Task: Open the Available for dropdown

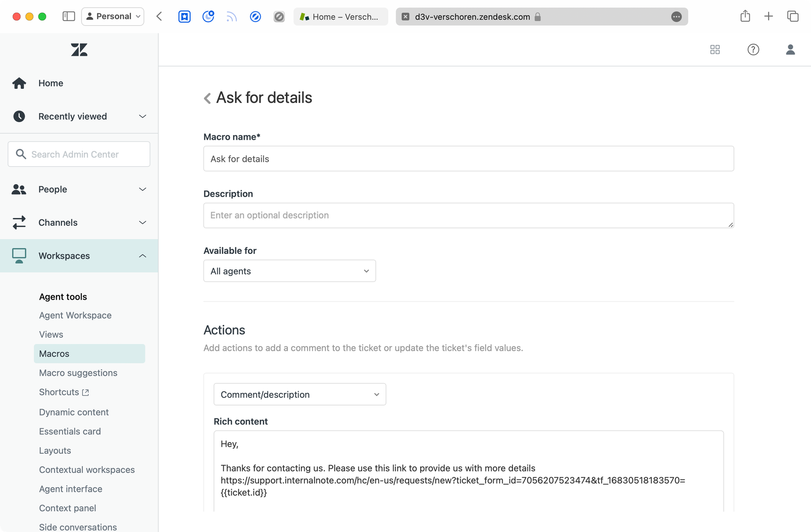Action: 290,271
